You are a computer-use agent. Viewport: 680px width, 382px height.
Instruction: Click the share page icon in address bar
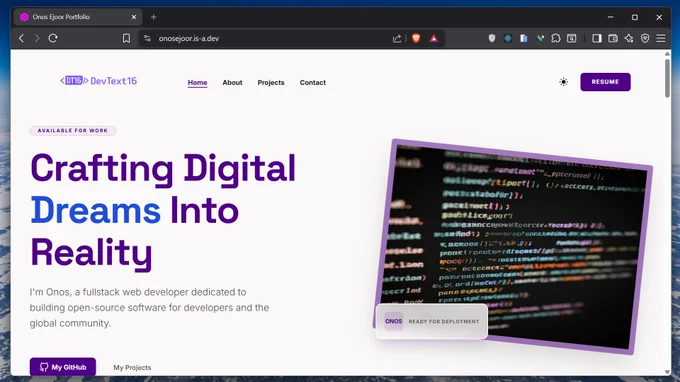[x=397, y=39]
